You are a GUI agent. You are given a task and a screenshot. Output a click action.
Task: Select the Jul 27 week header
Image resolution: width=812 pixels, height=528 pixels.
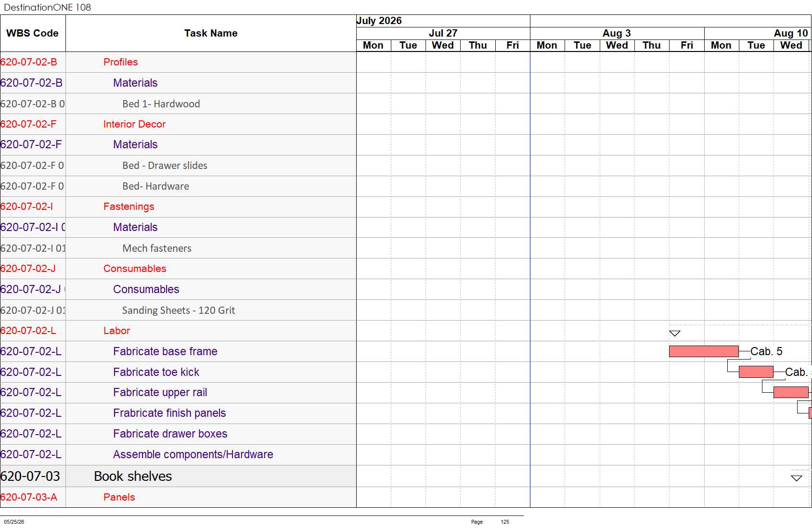tap(443, 33)
